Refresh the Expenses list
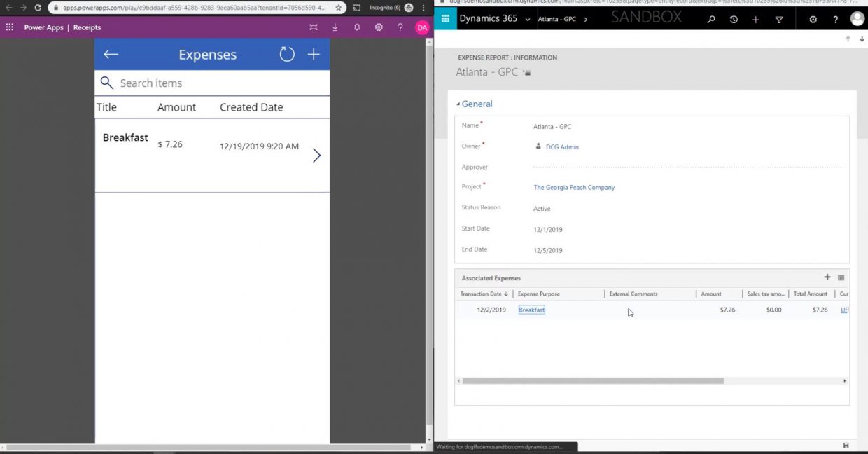This screenshot has width=868, height=454. pyautogui.click(x=287, y=54)
